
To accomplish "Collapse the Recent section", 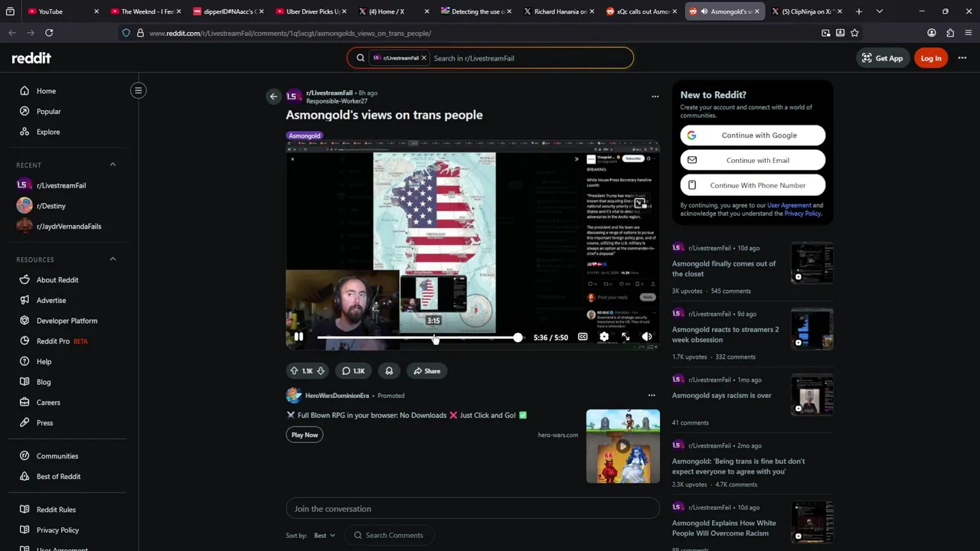I will (113, 165).
